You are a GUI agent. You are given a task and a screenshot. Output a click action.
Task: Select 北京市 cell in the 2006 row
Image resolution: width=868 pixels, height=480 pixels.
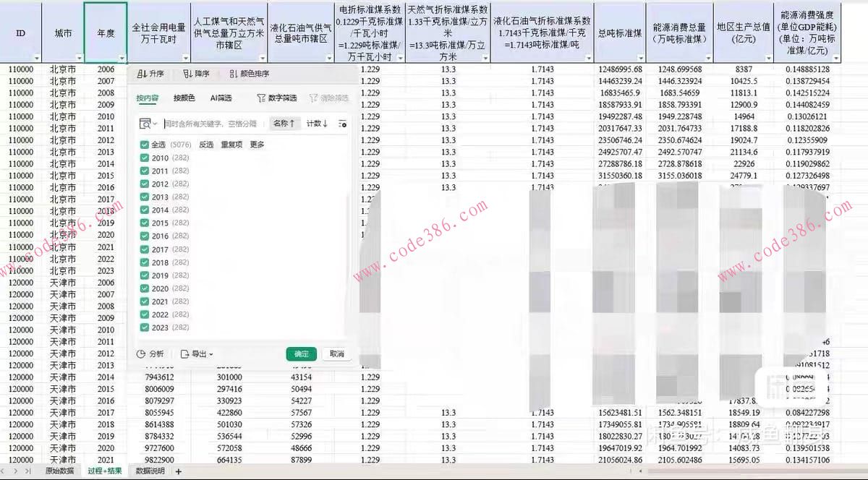pyautogui.click(x=63, y=69)
